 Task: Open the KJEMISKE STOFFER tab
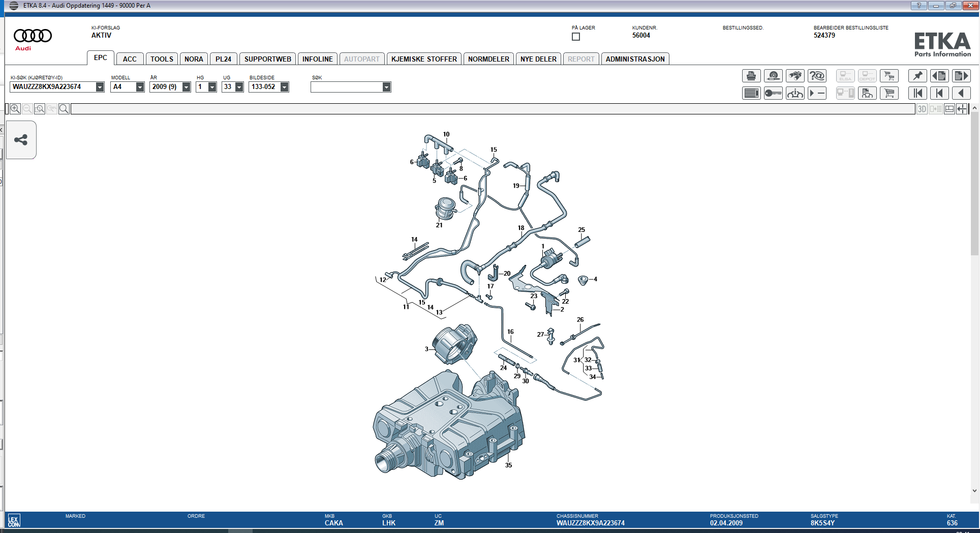click(x=423, y=58)
